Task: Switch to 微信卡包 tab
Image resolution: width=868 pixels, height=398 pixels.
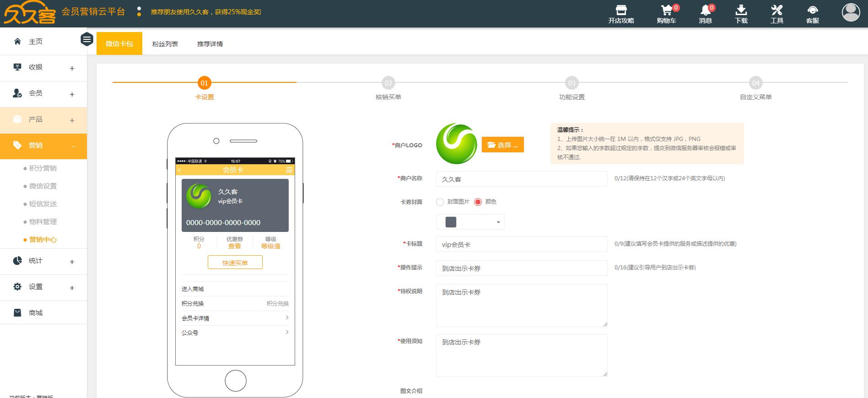Action: [119, 43]
